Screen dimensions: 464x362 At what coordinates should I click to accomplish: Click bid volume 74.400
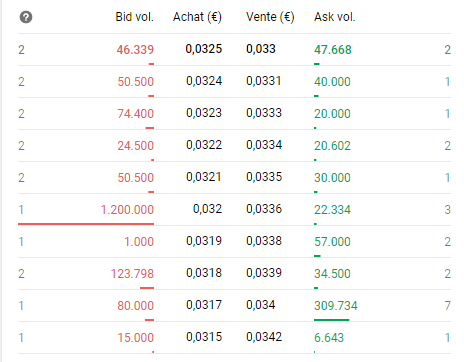tap(135, 114)
